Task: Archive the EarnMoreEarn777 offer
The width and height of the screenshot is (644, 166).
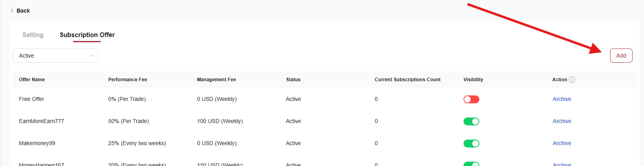Action: tap(562, 121)
